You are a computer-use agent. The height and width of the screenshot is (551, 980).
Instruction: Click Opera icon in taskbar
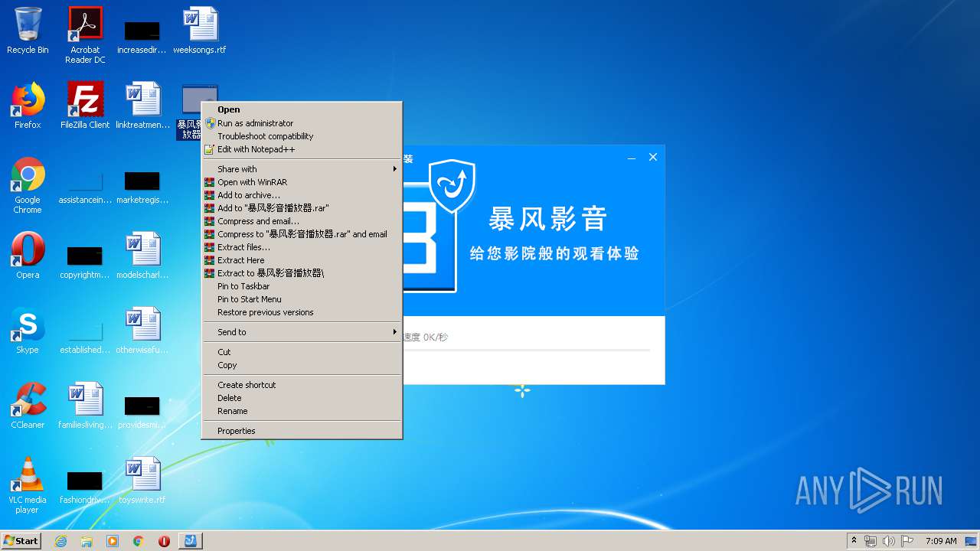164,541
